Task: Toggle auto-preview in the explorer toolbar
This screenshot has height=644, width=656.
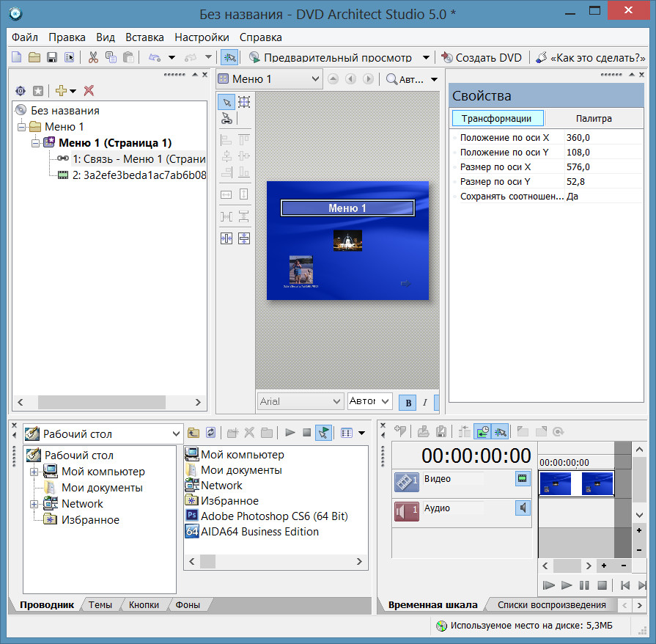Action: click(323, 433)
